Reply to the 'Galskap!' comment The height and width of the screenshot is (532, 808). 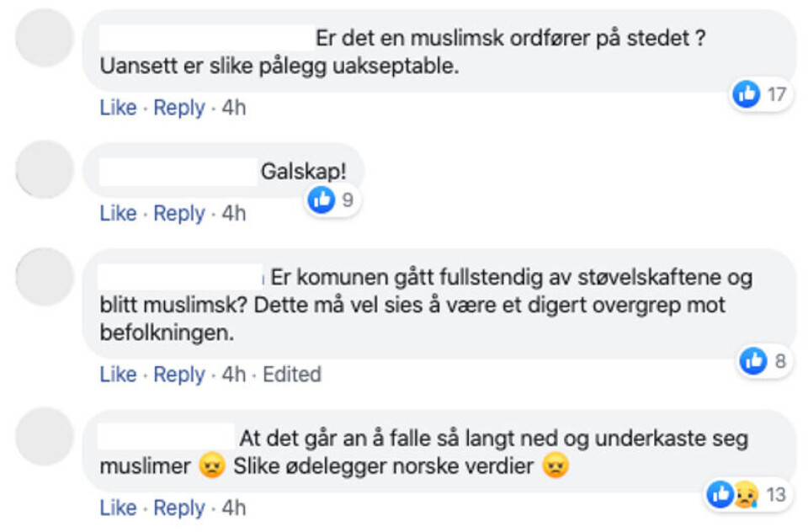click(179, 214)
